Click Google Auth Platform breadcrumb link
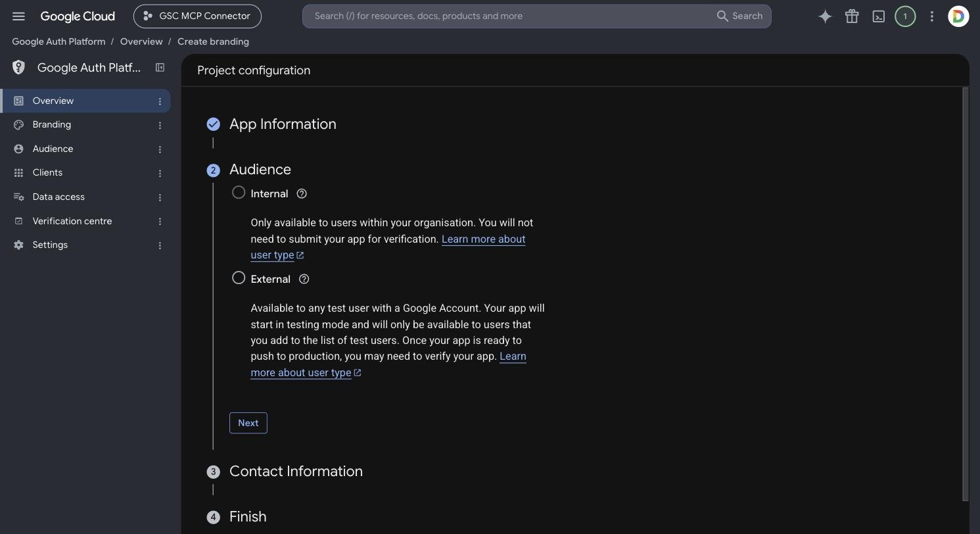 point(58,41)
